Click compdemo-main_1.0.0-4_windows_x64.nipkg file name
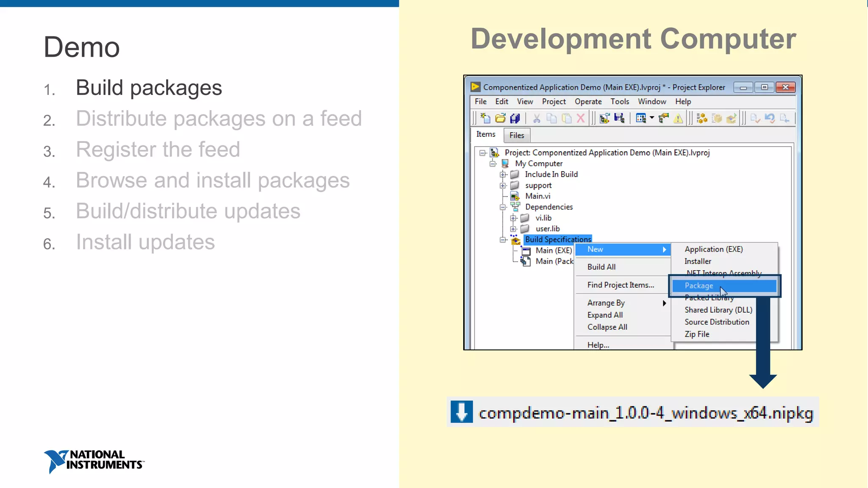Viewport: 868px width, 488px height. click(646, 413)
